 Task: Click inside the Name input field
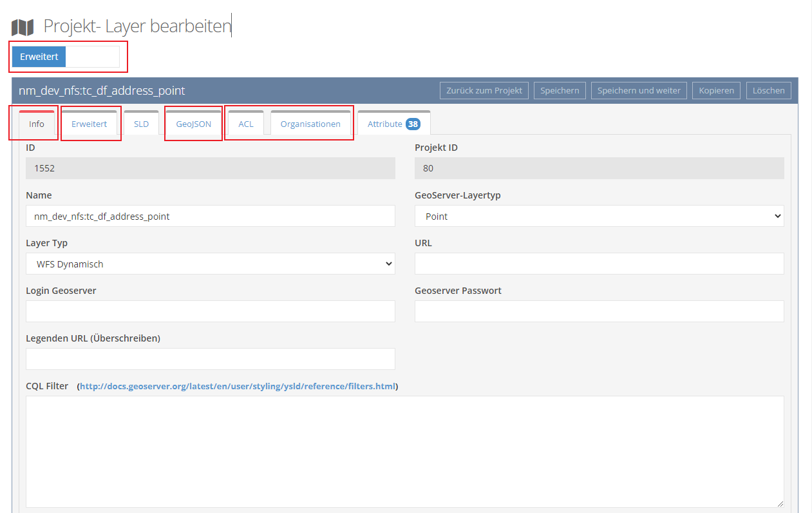pyautogui.click(x=211, y=216)
